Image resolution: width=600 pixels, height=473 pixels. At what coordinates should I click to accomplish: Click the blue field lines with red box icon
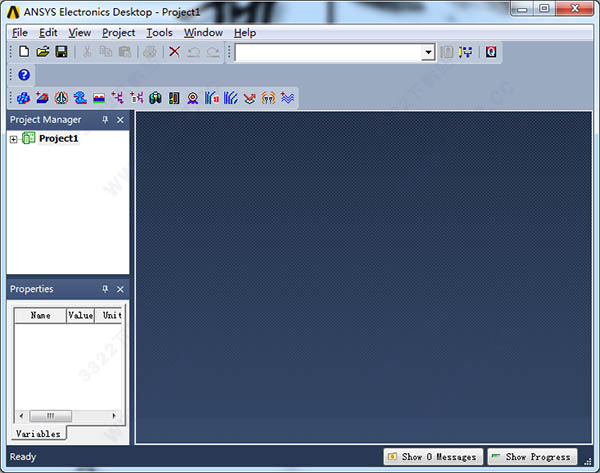click(x=212, y=98)
